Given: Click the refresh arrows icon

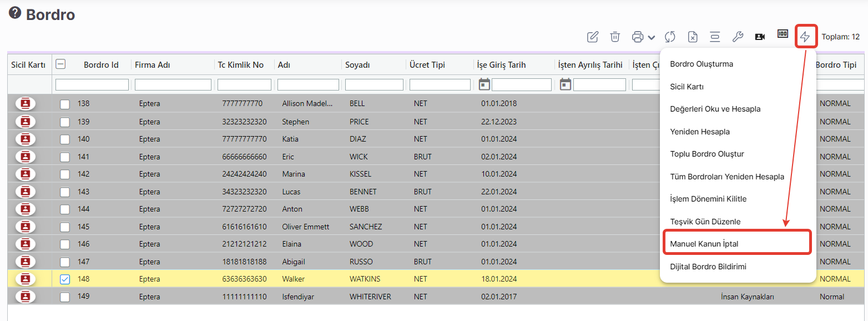Looking at the screenshot, I should pos(670,37).
